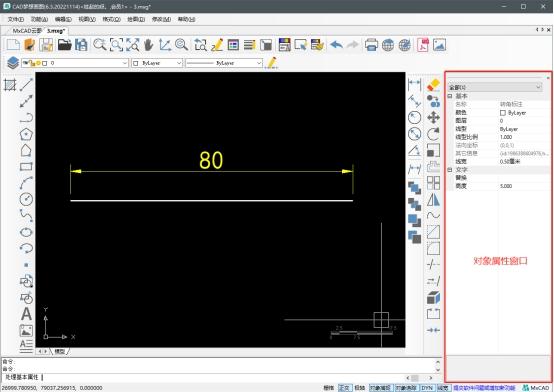Select the Text tool A icon

(x=26, y=314)
